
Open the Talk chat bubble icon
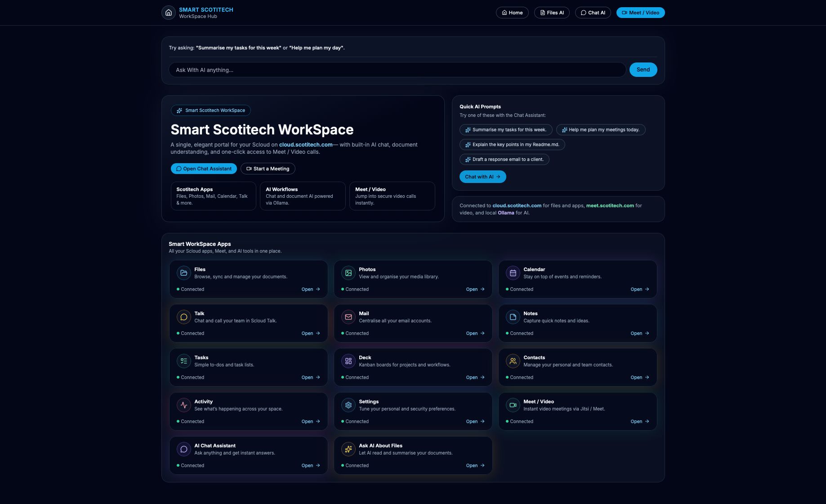pyautogui.click(x=183, y=317)
